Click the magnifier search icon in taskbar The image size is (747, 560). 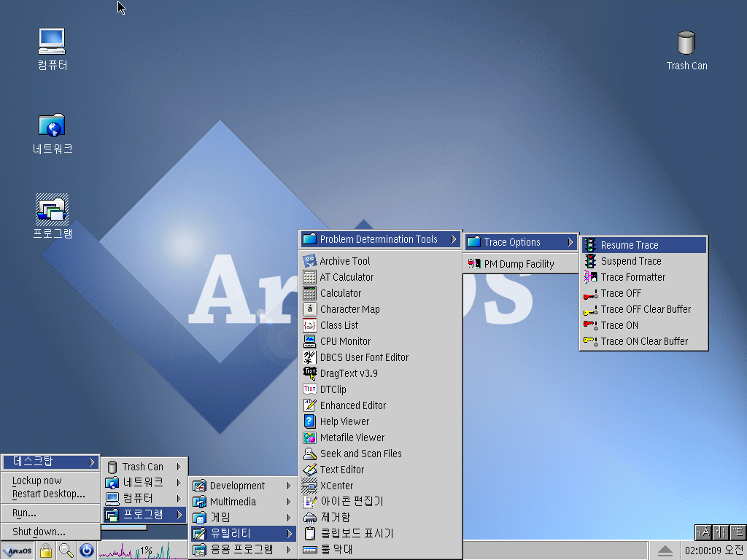point(66,551)
